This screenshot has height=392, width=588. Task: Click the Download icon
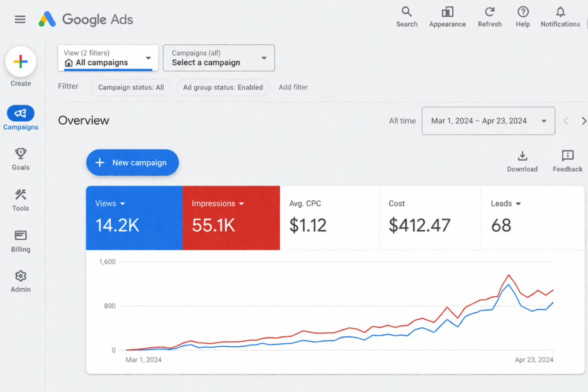pyautogui.click(x=522, y=156)
